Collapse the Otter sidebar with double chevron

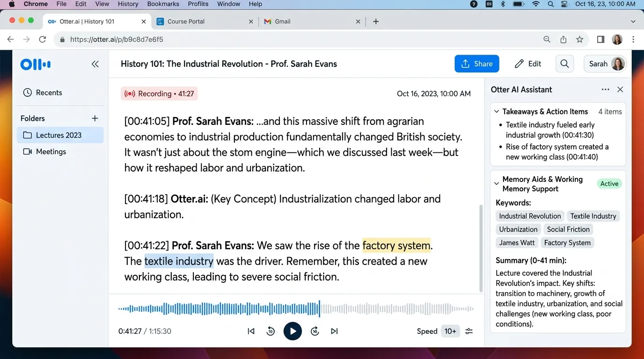(x=95, y=64)
